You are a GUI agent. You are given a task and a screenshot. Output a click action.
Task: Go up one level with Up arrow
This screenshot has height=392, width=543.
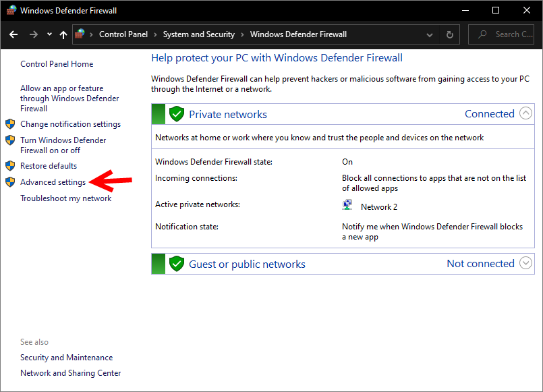pos(63,34)
